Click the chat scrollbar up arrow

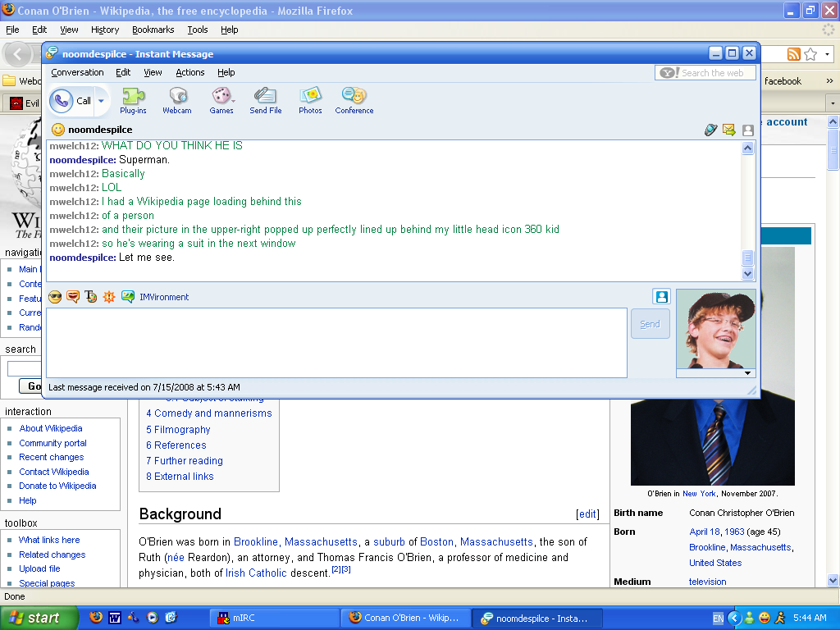748,148
